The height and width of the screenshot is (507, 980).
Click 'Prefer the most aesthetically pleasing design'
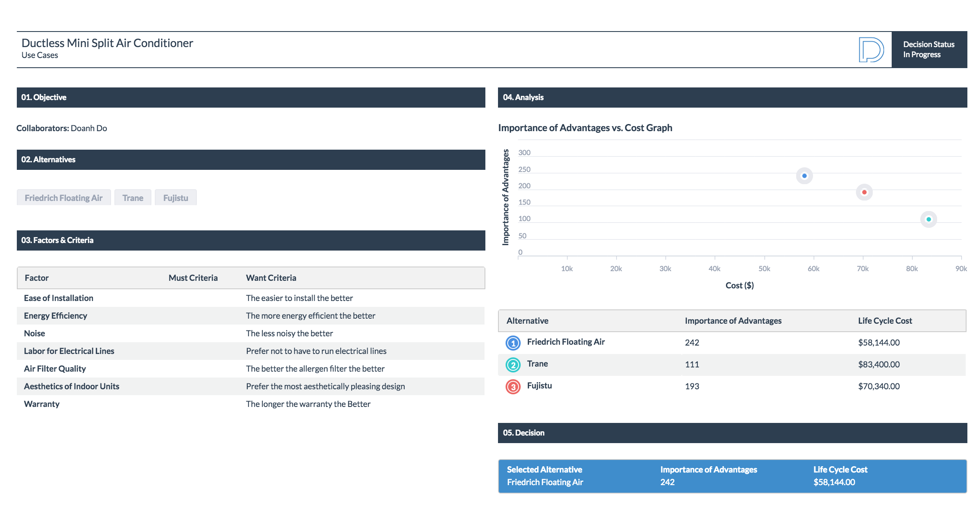pyautogui.click(x=326, y=386)
